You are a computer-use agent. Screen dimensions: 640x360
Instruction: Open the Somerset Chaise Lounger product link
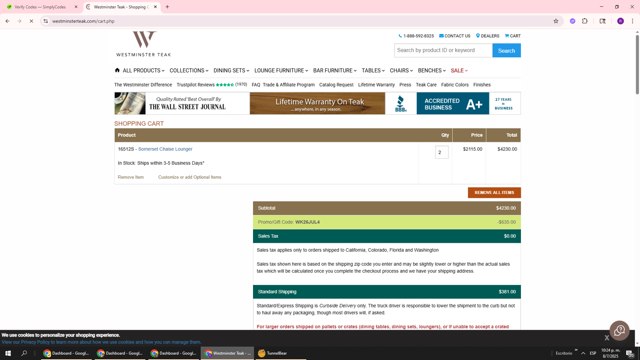[165, 149]
